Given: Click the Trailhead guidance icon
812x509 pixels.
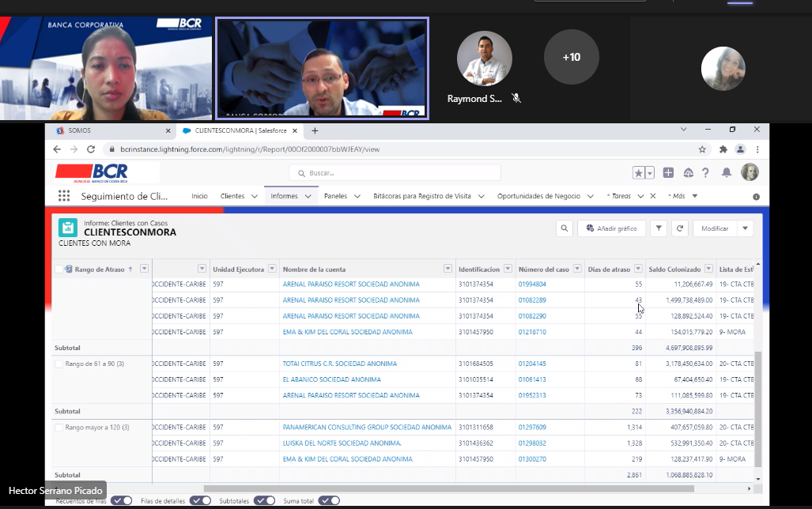Looking at the screenshot, I should pyautogui.click(x=688, y=173).
